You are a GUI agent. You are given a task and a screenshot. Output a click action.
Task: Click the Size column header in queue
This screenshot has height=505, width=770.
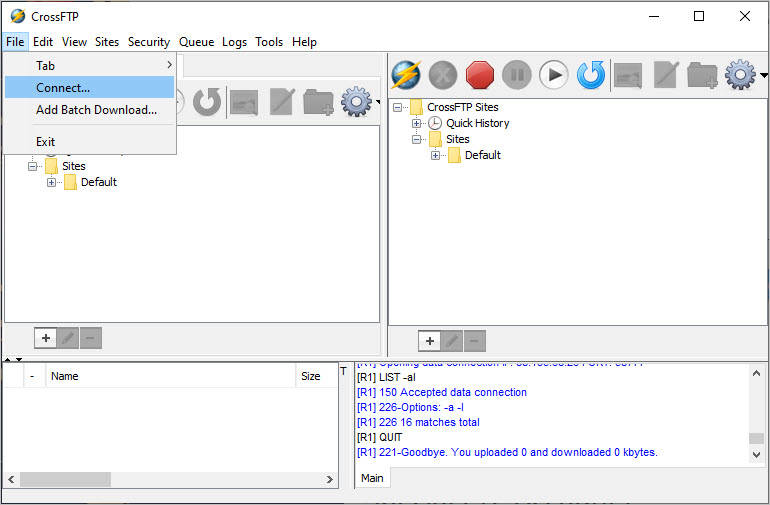(x=316, y=376)
